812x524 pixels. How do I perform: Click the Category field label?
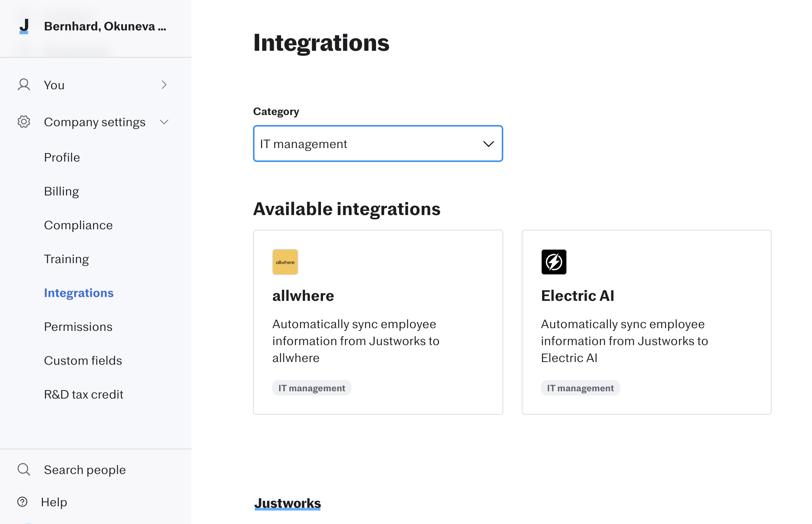276,112
